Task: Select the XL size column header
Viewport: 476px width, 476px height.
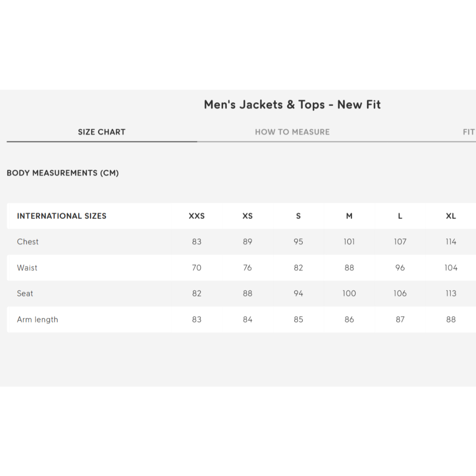Action: coord(451,216)
